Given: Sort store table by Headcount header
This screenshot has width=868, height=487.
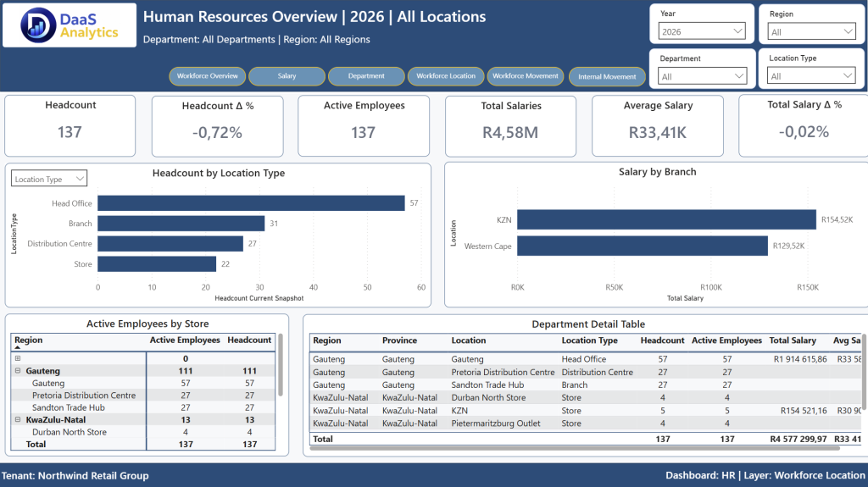Looking at the screenshot, I should point(249,340).
